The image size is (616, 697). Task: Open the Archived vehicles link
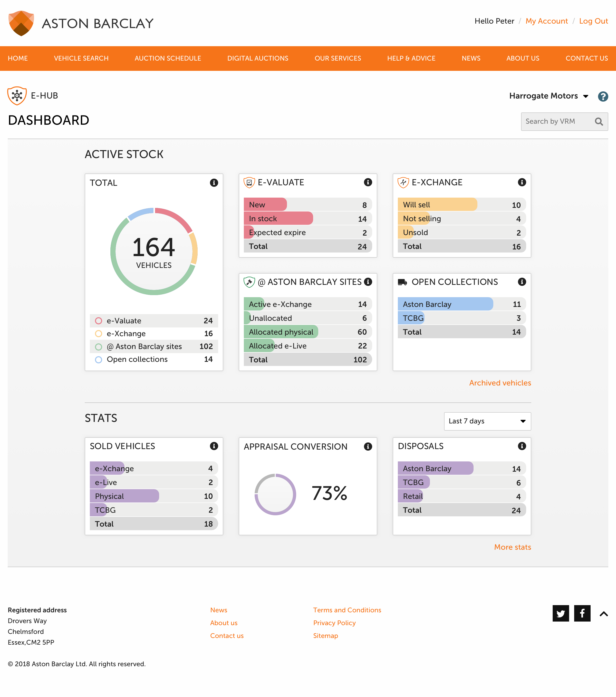(x=500, y=383)
